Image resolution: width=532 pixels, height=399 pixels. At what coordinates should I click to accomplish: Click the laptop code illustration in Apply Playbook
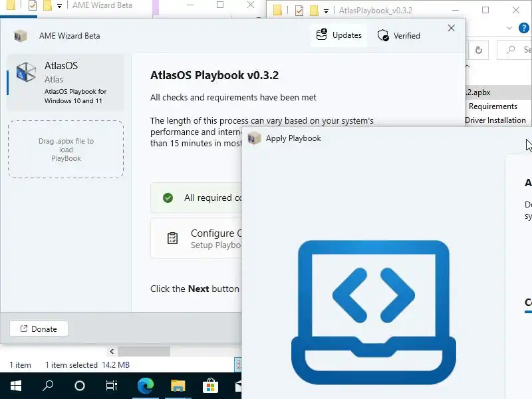click(374, 312)
